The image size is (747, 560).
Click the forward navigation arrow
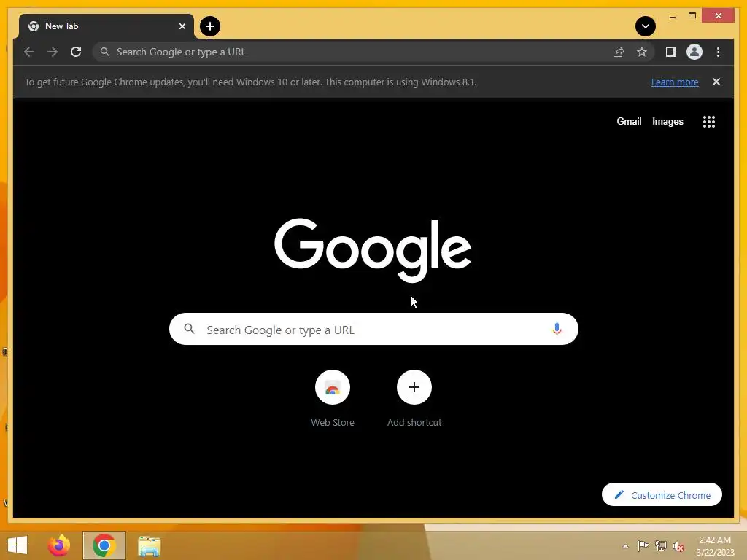(x=53, y=52)
